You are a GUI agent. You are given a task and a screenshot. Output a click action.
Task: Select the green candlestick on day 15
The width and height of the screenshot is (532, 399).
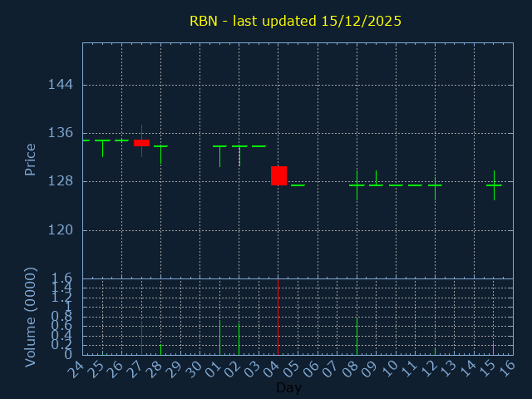(494, 185)
